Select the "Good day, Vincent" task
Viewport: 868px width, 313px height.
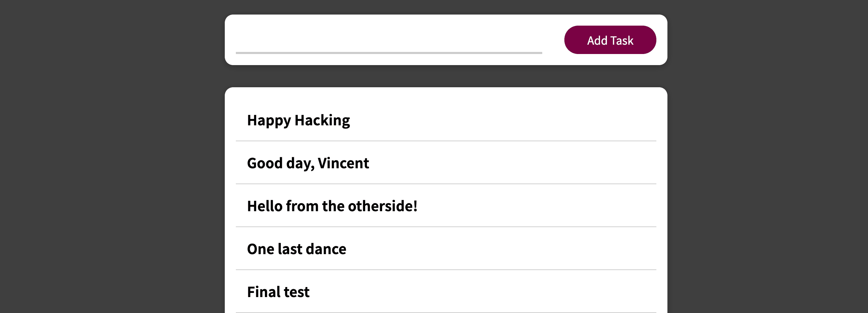tap(308, 163)
